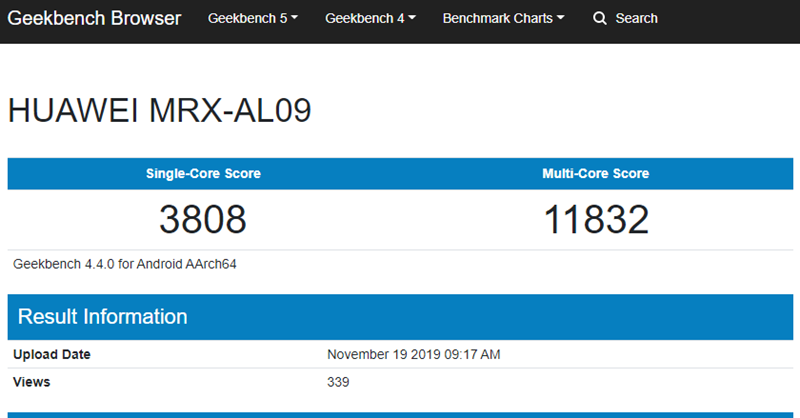The height and width of the screenshot is (418, 800).
Task: Select the multi-core score value 11832
Action: pyautogui.click(x=595, y=219)
